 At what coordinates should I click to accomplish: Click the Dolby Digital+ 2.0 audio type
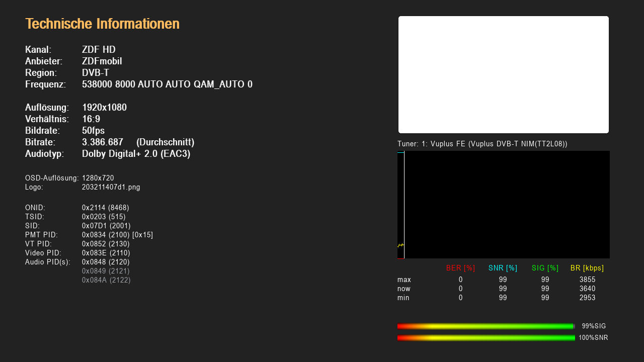[x=136, y=154]
